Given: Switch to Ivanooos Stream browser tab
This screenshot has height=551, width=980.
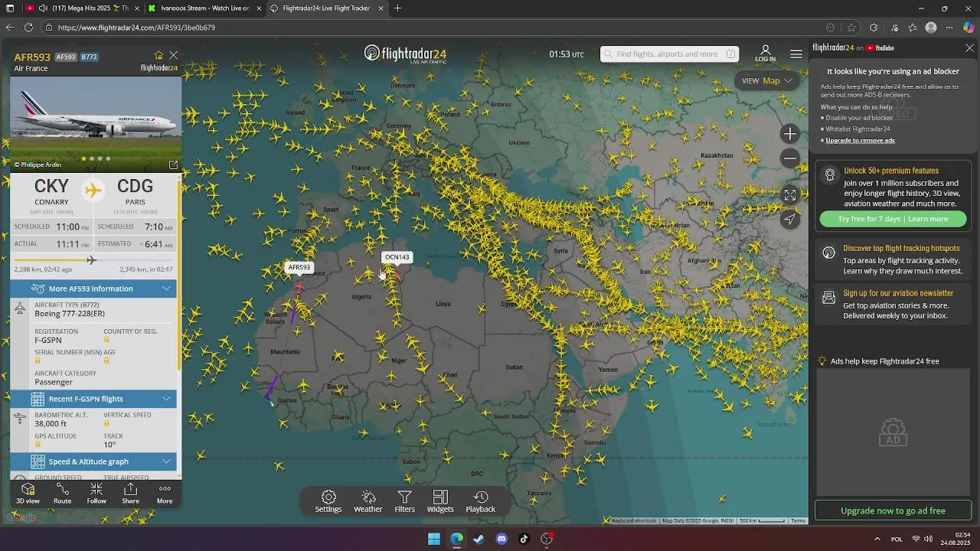Looking at the screenshot, I should click(x=204, y=8).
